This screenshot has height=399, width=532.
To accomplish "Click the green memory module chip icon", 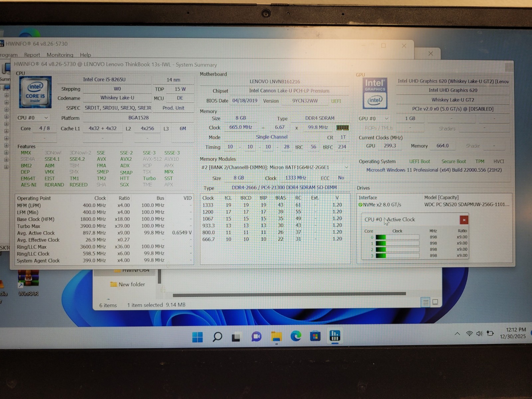I will 342,127.
